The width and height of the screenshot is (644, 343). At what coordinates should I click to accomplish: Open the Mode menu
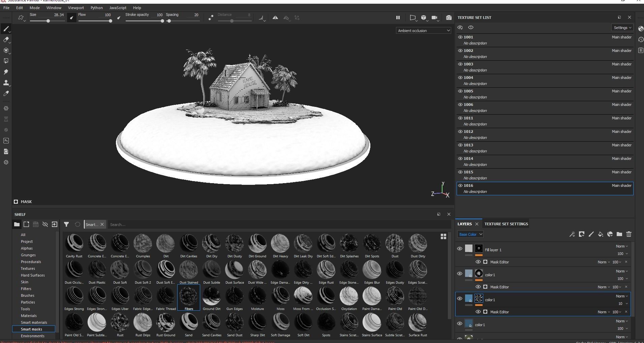pyautogui.click(x=35, y=7)
